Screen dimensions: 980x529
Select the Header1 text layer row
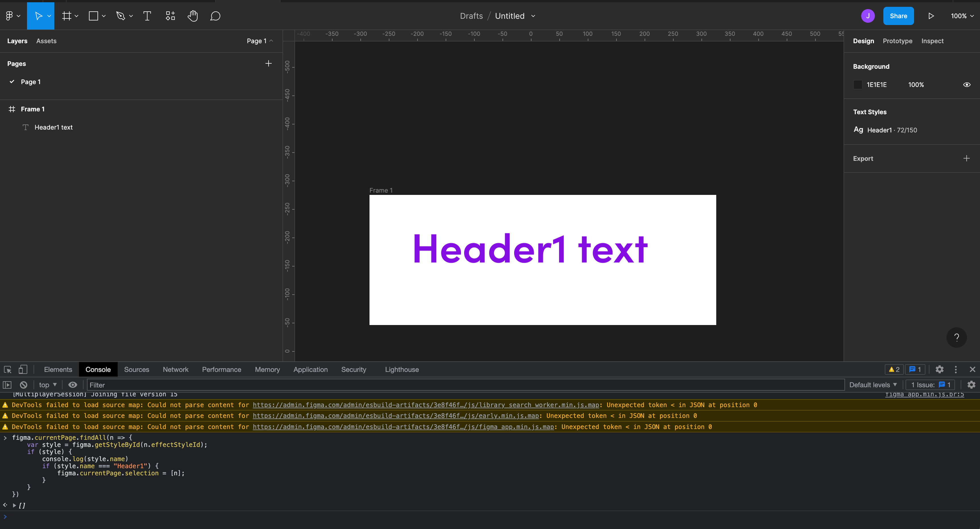point(141,127)
